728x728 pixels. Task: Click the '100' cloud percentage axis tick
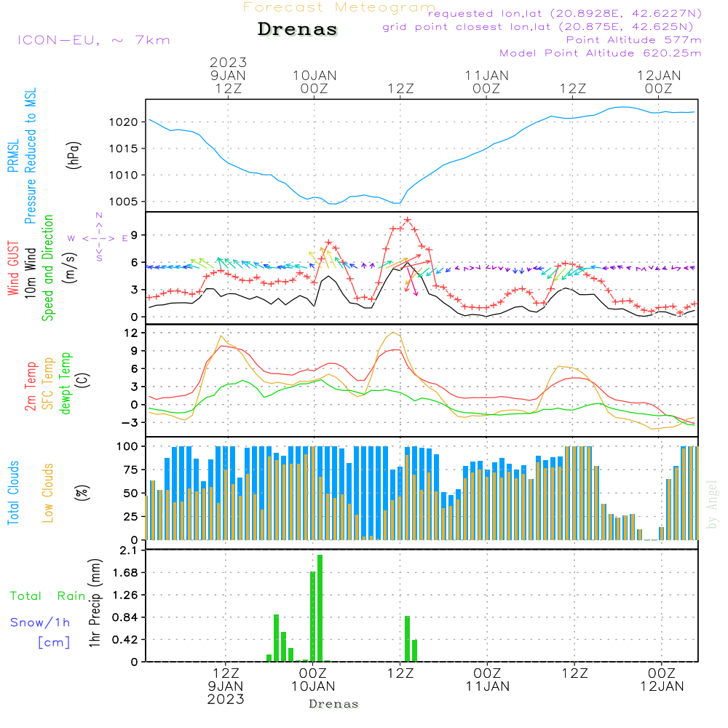tap(127, 446)
